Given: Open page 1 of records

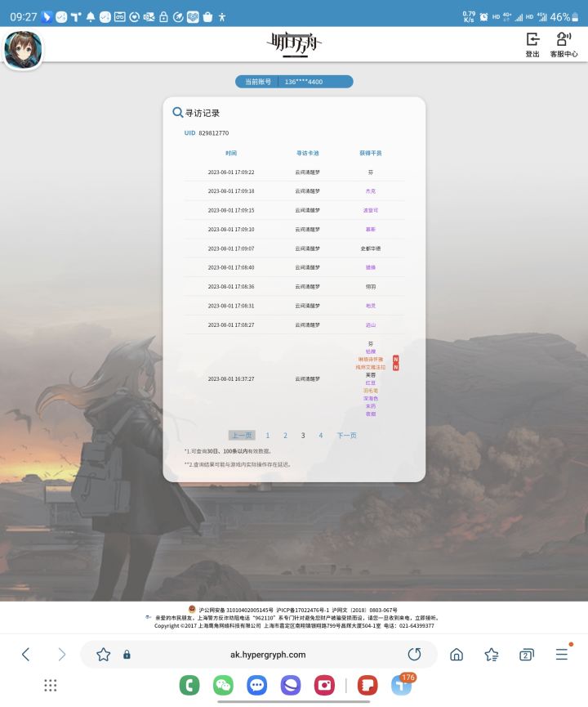Looking at the screenshot, I should click(x=268, y=435).
